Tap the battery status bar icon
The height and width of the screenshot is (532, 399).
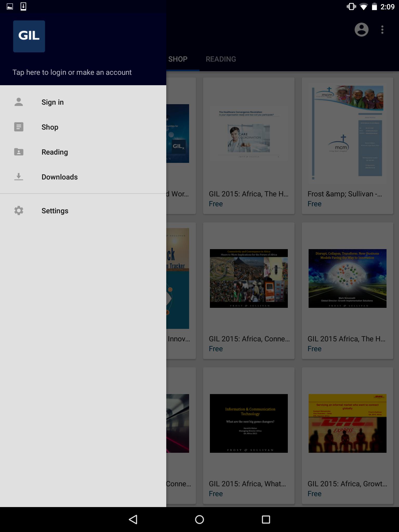pyautogui.click(x=374, y=6)
